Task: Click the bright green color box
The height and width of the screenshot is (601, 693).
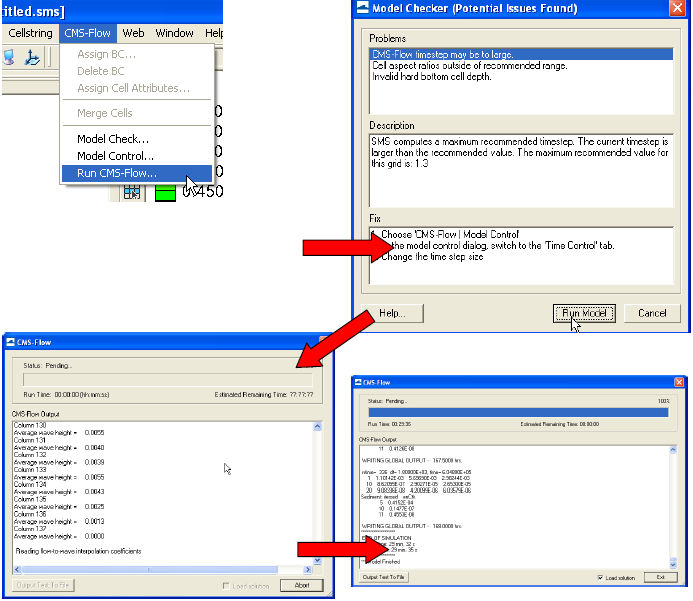Action: (x=165, y=193)
